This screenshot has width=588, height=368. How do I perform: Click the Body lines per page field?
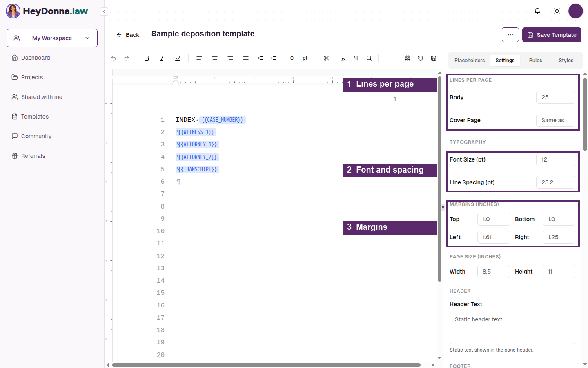pyautogui.click(x=556, y=97)
